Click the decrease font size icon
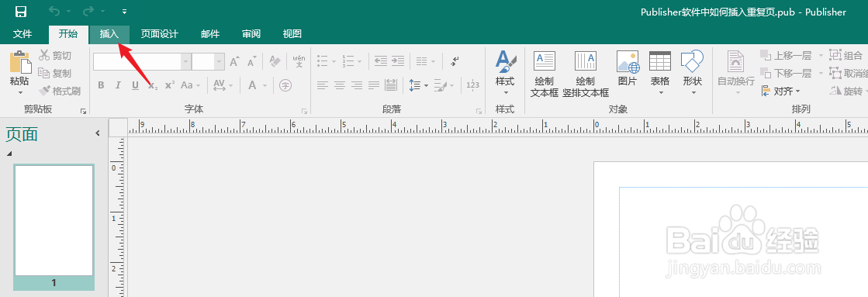This screenshot has width=868, height=297. click(x=252, y=61)
